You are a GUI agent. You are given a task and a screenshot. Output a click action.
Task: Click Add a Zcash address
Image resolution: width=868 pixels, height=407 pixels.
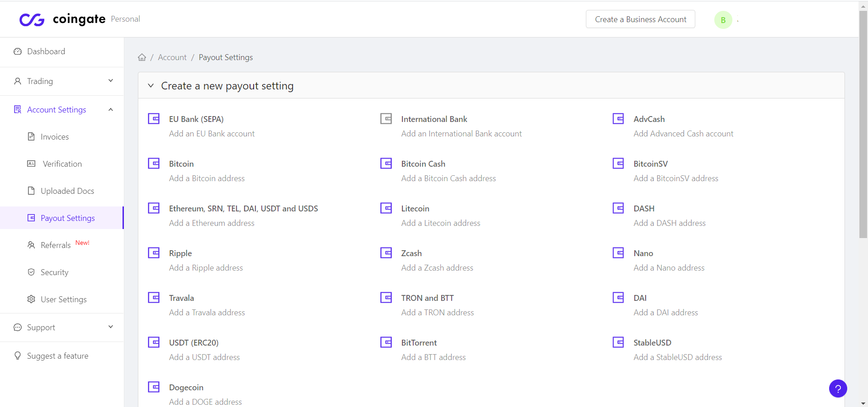click(437, 268)
